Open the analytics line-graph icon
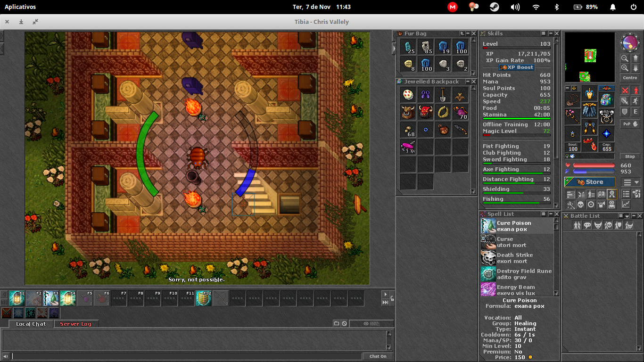Image resolution: width=644 pixels, height=362 pixels. point(626,204)
